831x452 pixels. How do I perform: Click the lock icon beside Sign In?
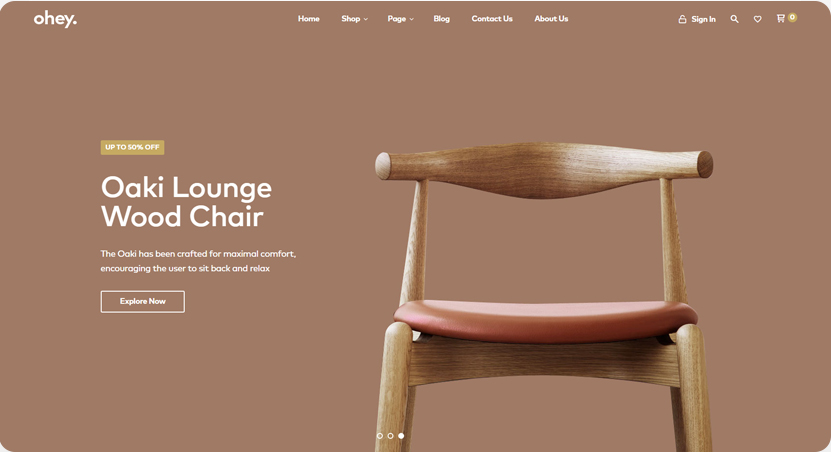pos(682,19)
